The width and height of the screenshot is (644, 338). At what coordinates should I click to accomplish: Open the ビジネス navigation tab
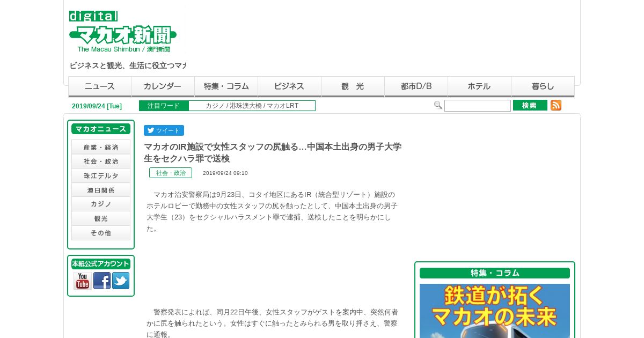(x=290, y=86)
